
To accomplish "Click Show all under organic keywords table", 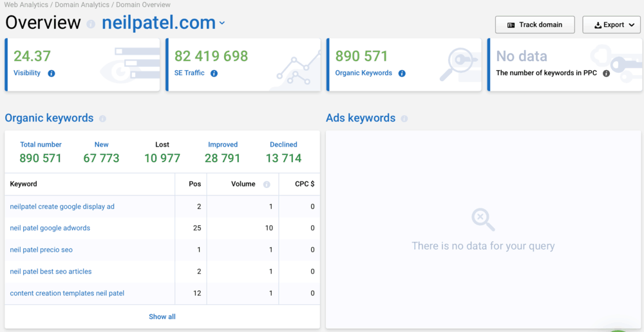I will pyautogui.click(x=162, y=317).
